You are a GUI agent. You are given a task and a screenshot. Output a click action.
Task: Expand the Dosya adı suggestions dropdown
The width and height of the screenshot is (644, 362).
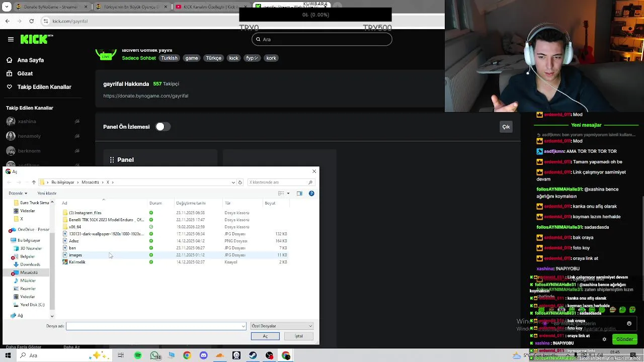(x=244, y=326)
